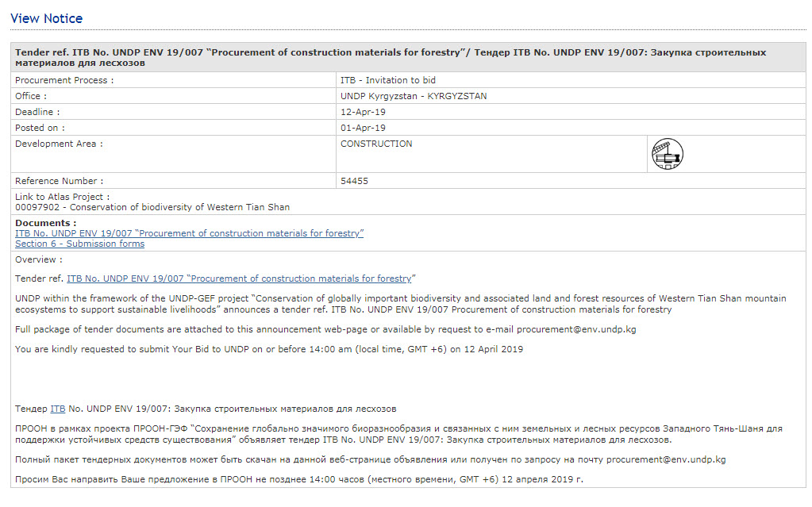Click the procurement email in the Russian paragraph
This screenshot has width=812, height=507.
point(663,459)
